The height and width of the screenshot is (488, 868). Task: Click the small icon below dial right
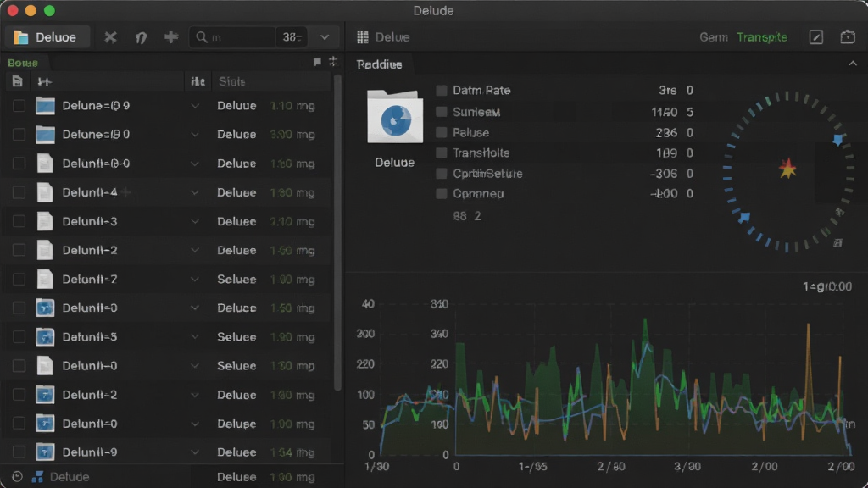(838, 242)
